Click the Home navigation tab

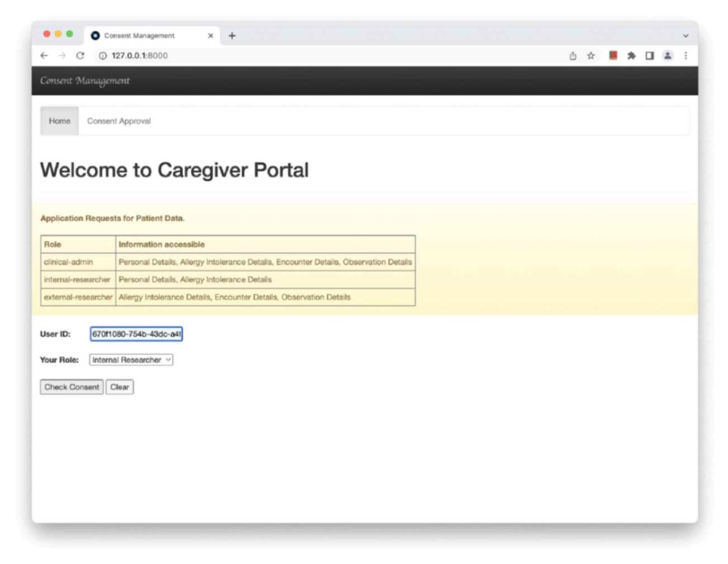point(59,121)
